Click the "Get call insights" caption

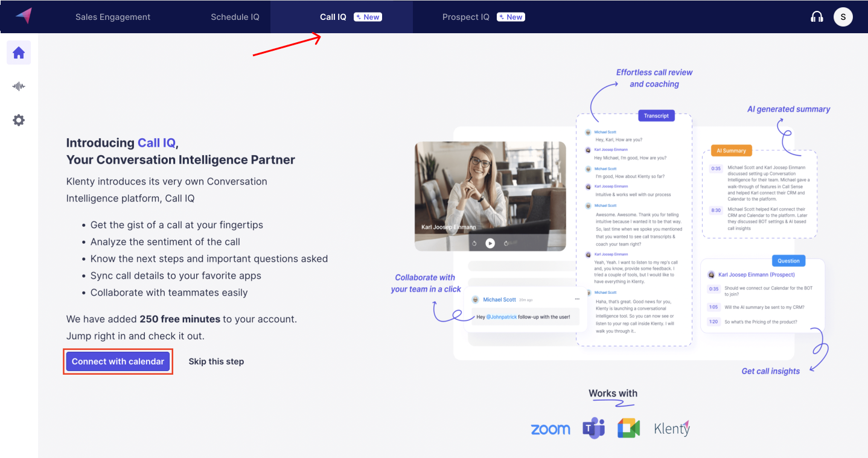(x=770, y=371)
